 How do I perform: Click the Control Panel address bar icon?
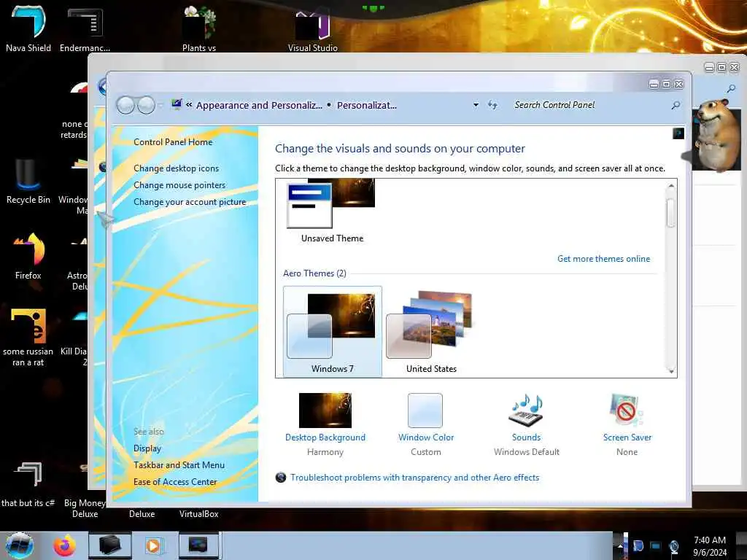pyautogui.click(x=177, y=104)
